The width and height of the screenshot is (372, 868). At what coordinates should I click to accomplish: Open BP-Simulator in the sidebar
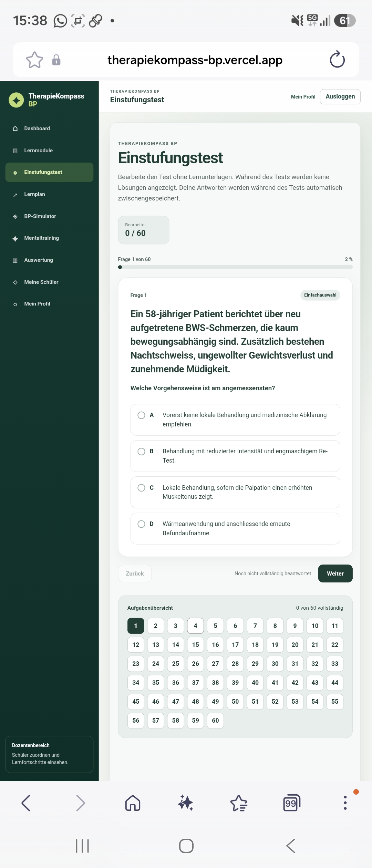[x=49, y=216]
